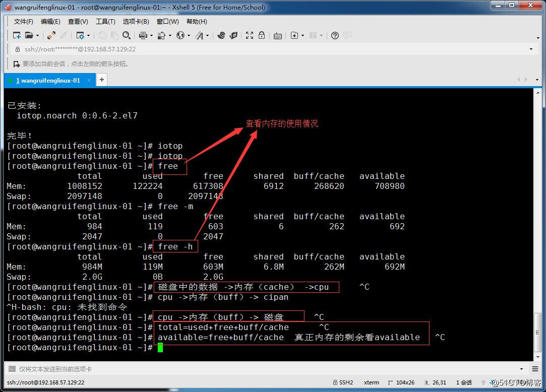The image size is (546, 392).
Task: Expand the Properties icon dropdown arrow
Action: (88, 35)
